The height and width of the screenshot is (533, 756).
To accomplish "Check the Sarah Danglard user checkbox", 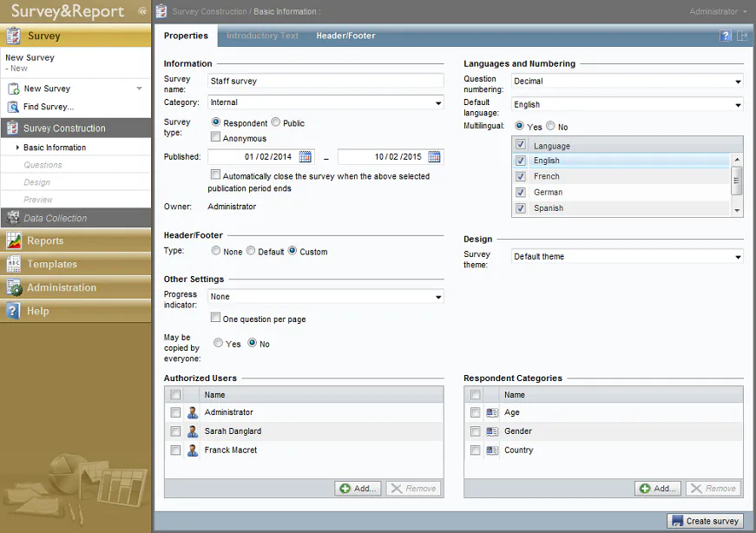I will point(175,431).
